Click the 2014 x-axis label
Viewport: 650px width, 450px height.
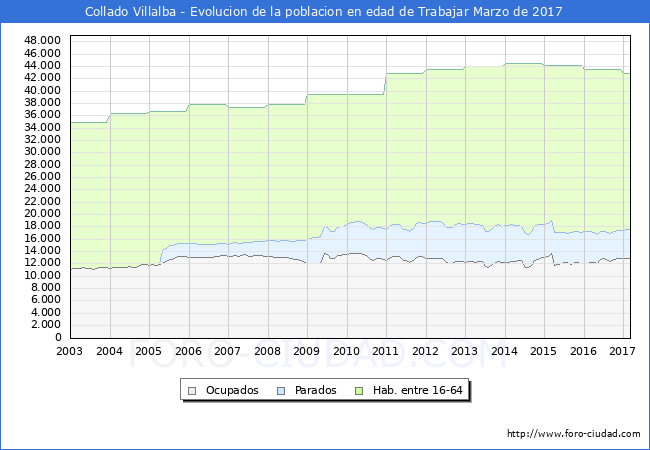[x=504, y=351]
